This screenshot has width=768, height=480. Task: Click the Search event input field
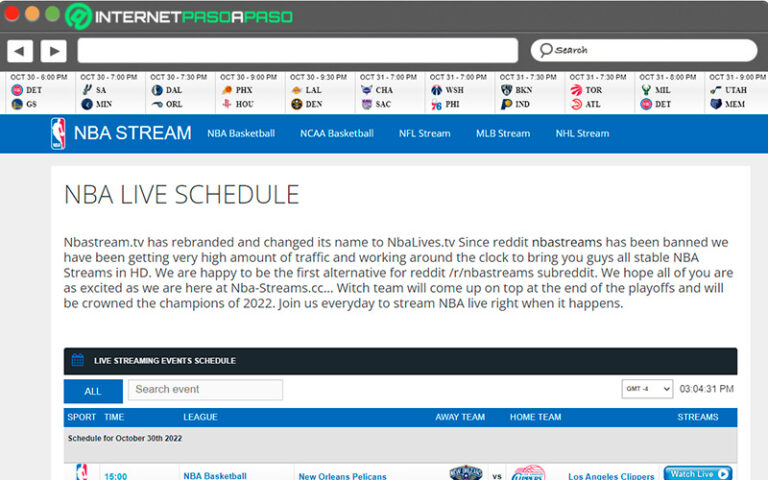point(205,389)
